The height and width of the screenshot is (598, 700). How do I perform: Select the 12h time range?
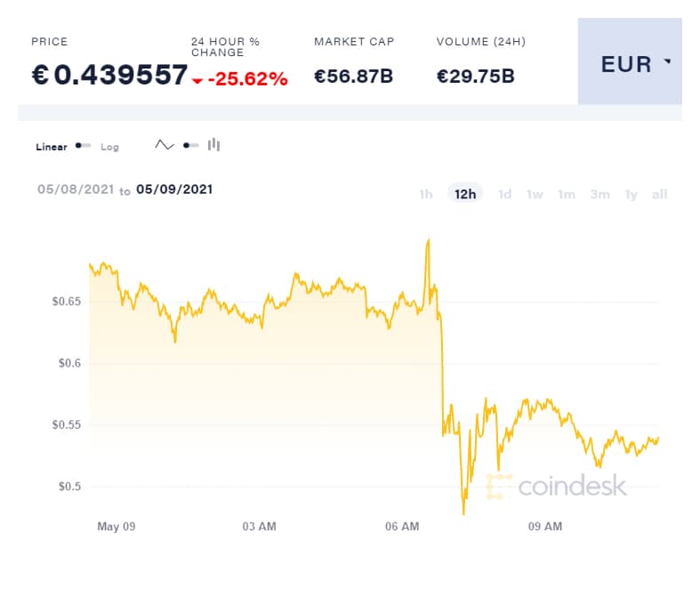[x=465, y=194]
